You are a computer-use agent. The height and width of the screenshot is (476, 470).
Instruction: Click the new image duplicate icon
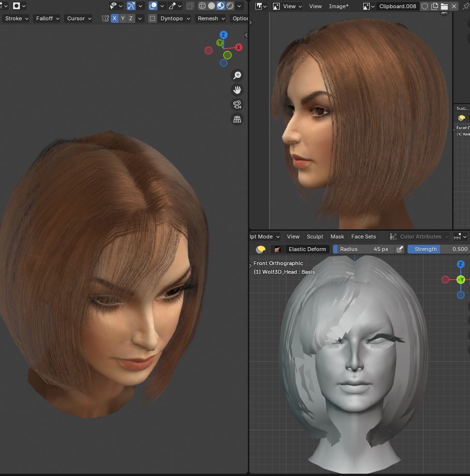point(435,6)
